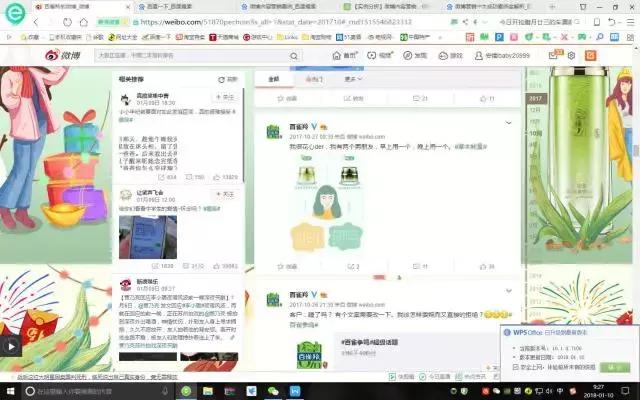Screen dimensions: 640x400
Task: Click the Weibo logo in the header
Action: click(x=62, y=56)
